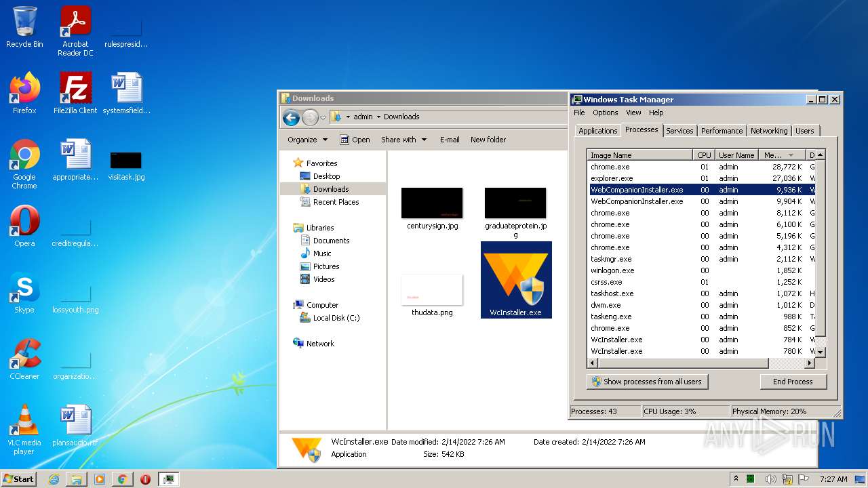Viewport: 868px width, 488px height.
Task: Click Task Manager taskbar button
Action: (x=168, y=479)
